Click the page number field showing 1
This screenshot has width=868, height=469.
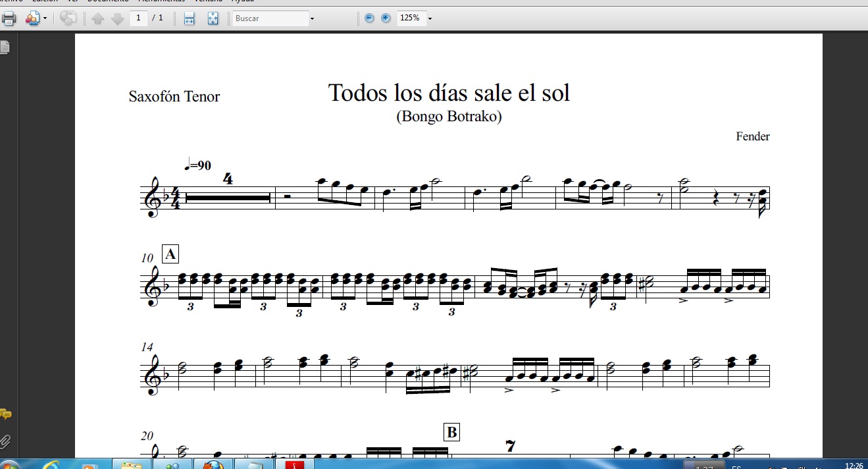click(x=139, y=18)
